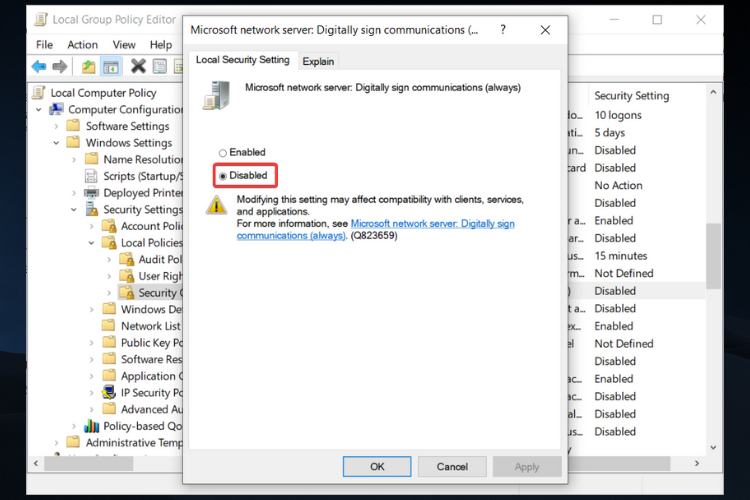The width and height of the screenshot is (750, 500).
Task: Click the Administrative Templates folder icon
Action: coord(73,442)
